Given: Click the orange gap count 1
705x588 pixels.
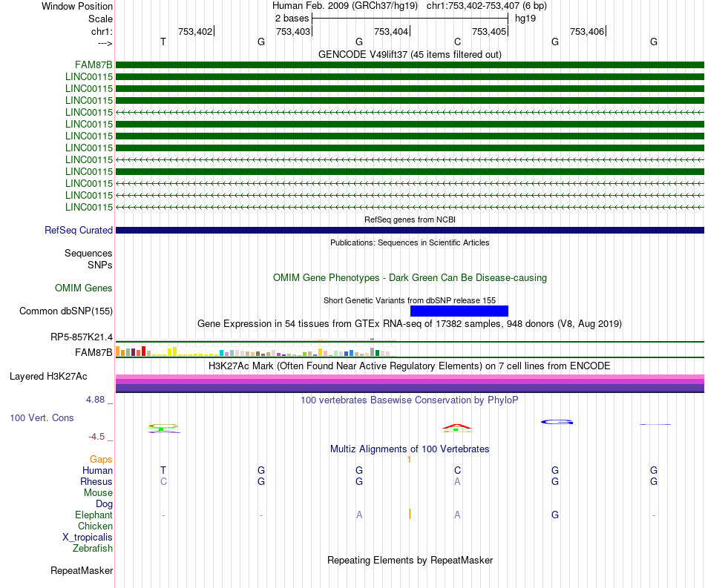Looking at the screenshot, I should 409,459.
